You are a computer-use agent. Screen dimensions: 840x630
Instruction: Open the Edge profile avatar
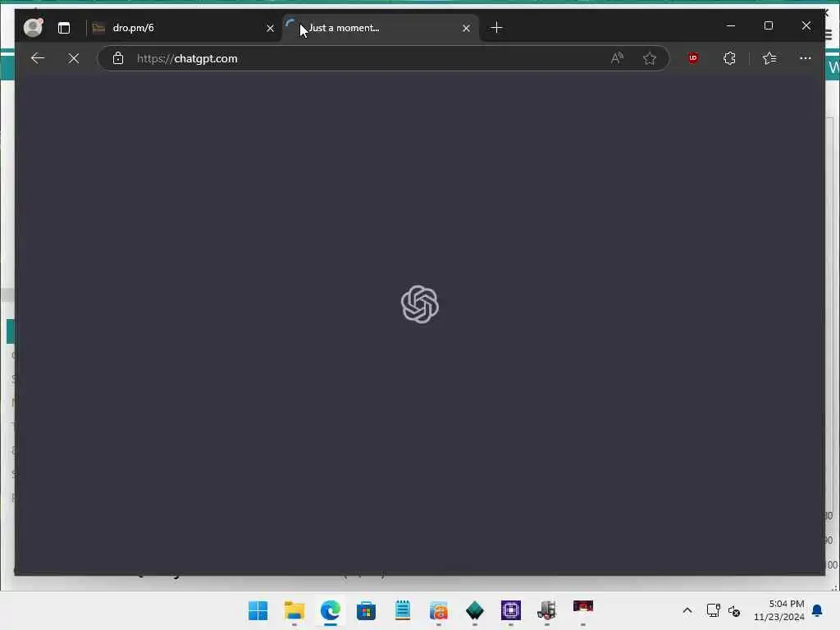click(33, 27)
